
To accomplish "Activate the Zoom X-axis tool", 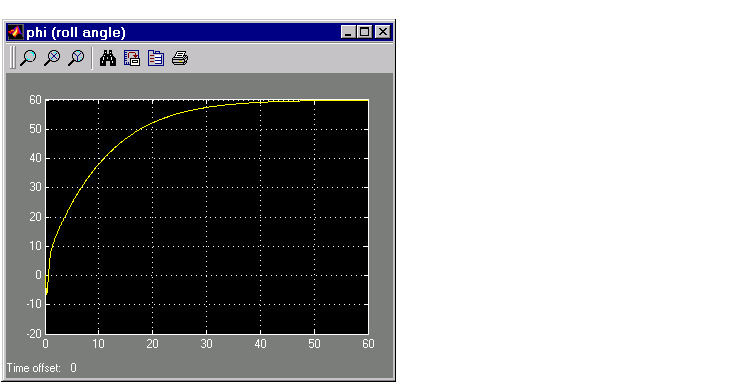I will click(x=52, y=58).
